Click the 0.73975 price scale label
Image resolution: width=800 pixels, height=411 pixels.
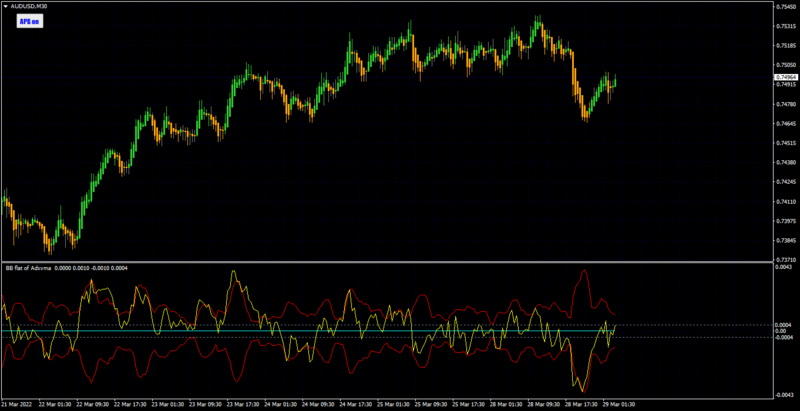click(786, 221)
